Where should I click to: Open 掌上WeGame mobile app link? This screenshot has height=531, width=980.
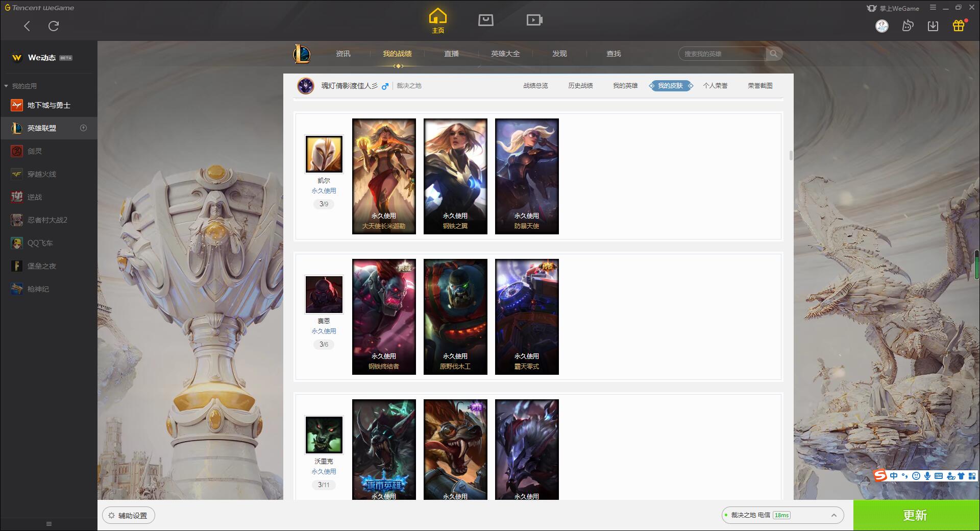click(x=893, y=8)
